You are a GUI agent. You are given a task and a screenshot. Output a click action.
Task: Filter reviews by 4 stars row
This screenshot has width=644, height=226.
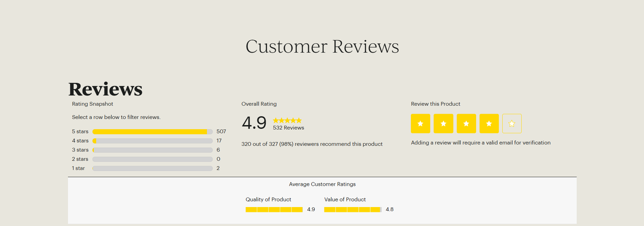(80, 141)
